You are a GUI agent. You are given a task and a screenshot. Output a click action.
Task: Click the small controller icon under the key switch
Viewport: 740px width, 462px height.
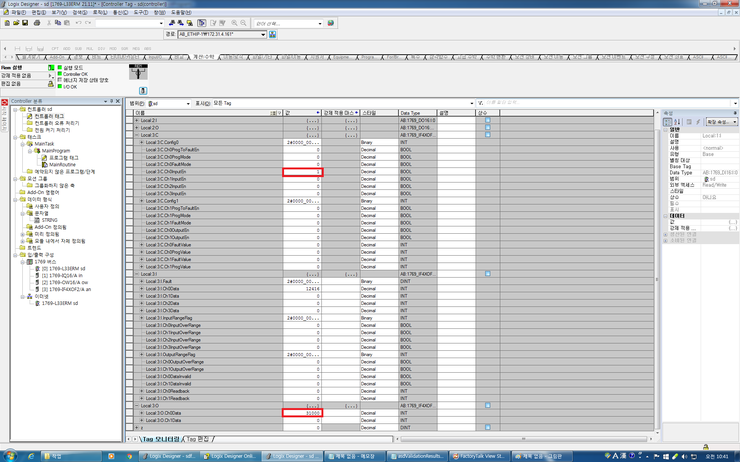pos(143,91)
